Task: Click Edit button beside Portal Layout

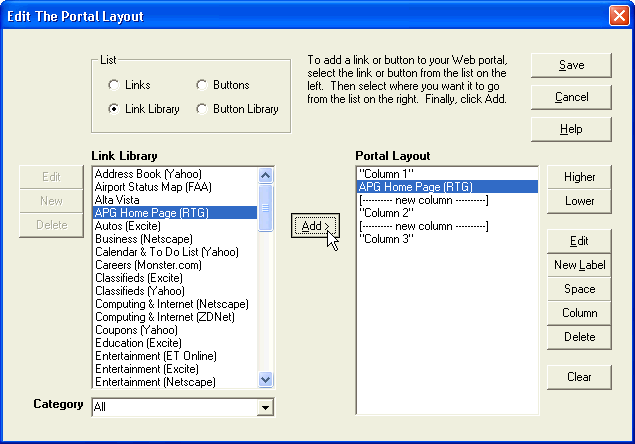Action: coord(579,241)
